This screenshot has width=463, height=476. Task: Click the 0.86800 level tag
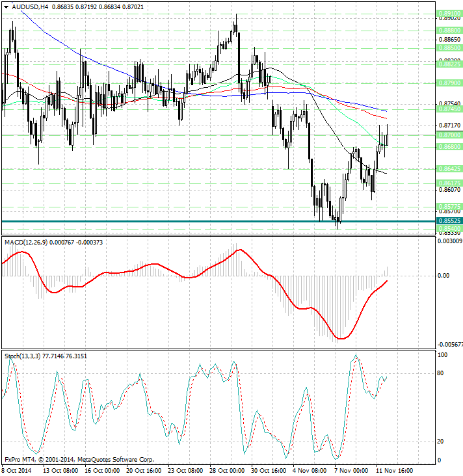[x=449, y=147]
